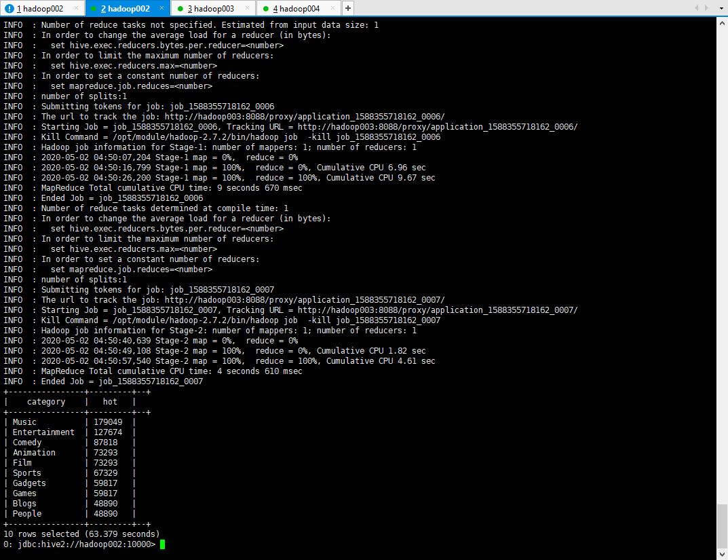This screenshot has height=560, width=728.
Task: Click the Animation category row
Action: click(70, 453)
